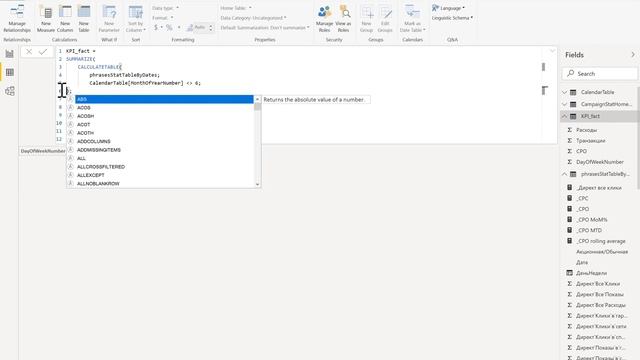Commit the formula with checkmark
The height and width of the screenshot is (360, 640).
pos(43,51)
